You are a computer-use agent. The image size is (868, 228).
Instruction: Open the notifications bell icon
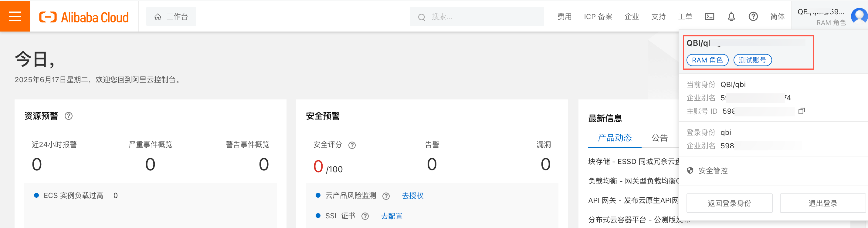tap(731, 16)
